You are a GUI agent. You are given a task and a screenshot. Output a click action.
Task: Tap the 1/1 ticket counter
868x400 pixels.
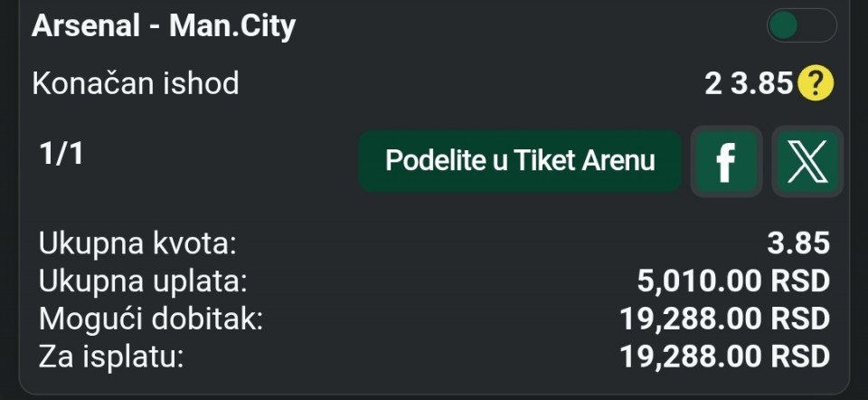[x=61, y=154]
